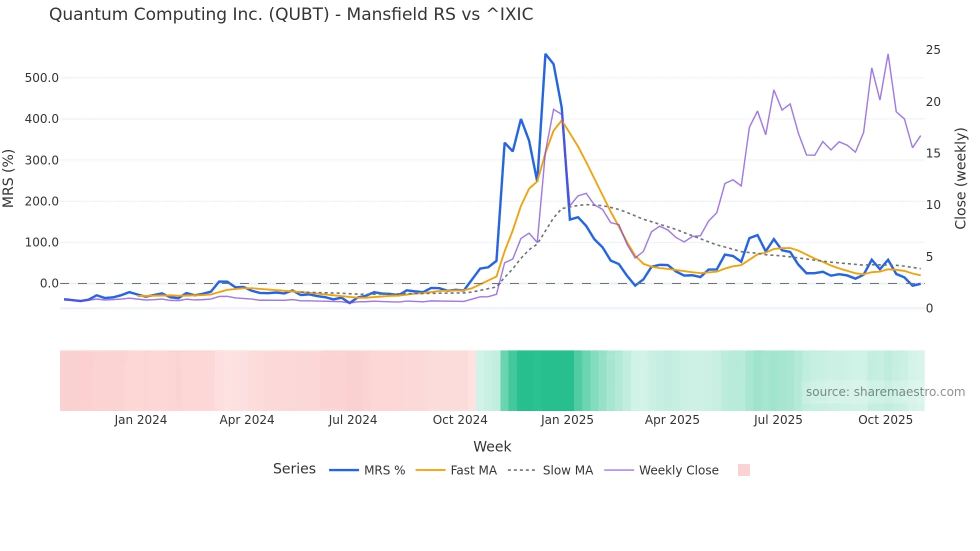Click the '100.0' left axis tick
This screenshot has height=551, width=980.
coord(42,242)
